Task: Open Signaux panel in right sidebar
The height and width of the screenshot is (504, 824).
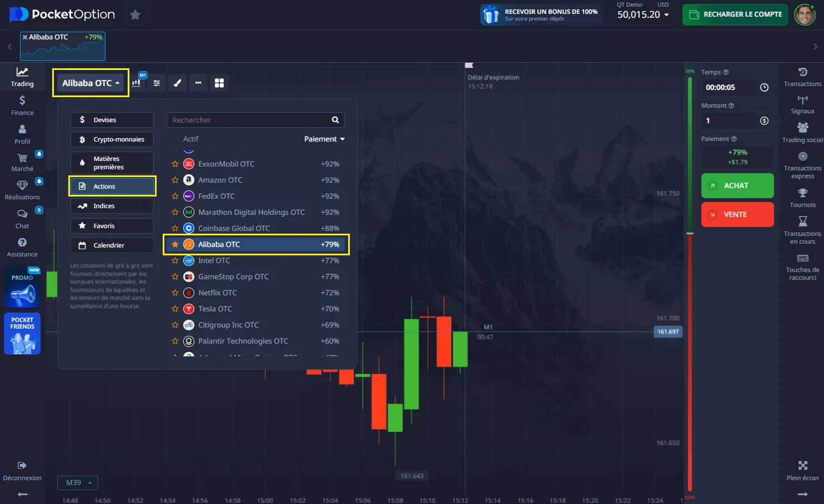Action: pos(802,104)
